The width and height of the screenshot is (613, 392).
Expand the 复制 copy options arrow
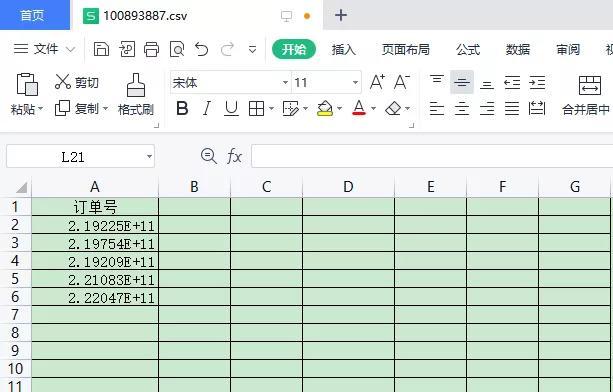(x=105, y=108)
